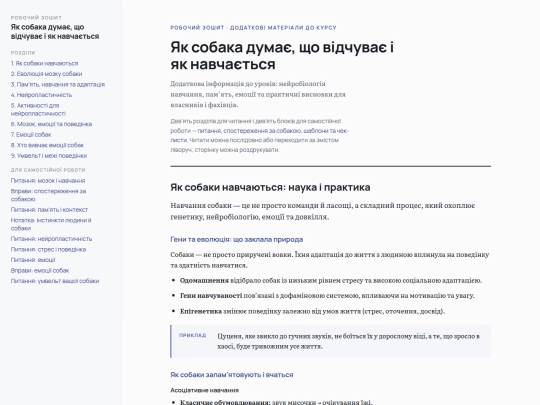Go to '9. Умвельт і межі поведінки'
Screen dimensions: 540x405
49,156
